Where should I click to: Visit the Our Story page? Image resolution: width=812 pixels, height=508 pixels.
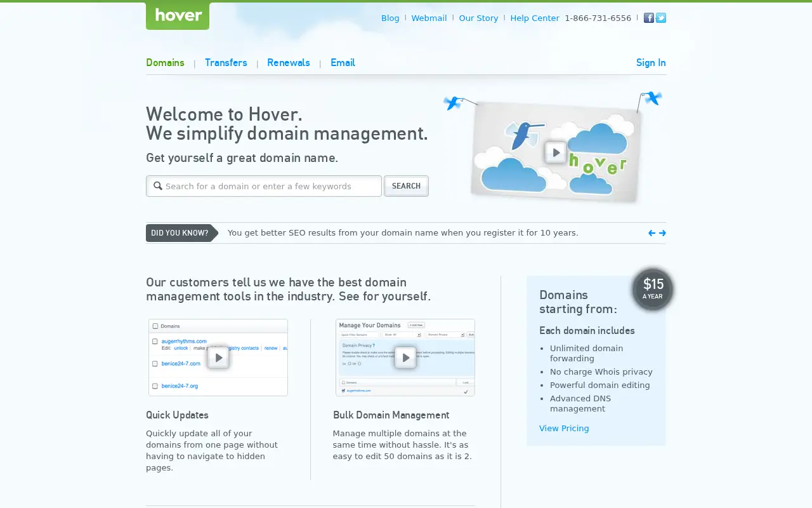pos(478,18)
